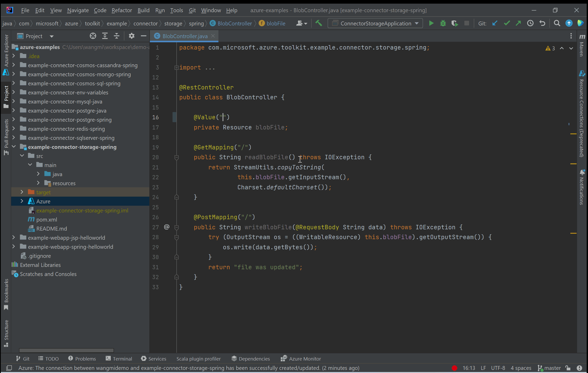This screenshot has width=588, height=373.
Task: Click yellow warning stripe mark near line 17
Action: 573,134
